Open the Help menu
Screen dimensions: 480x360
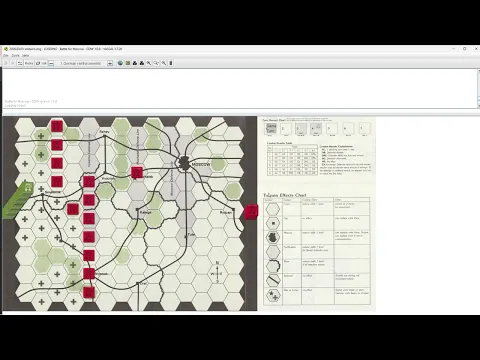point(25,56)
